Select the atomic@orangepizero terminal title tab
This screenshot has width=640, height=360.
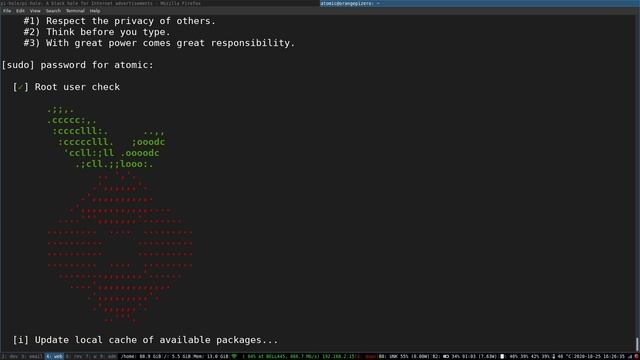pyautogui.click(x=480, y=3)
